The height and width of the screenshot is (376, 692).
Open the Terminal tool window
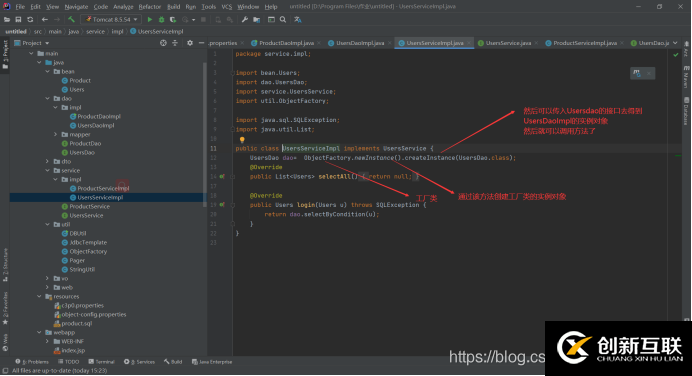101,362
